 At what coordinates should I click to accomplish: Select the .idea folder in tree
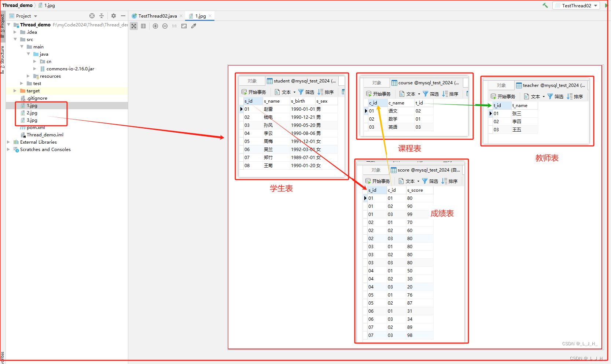[32, 32]
